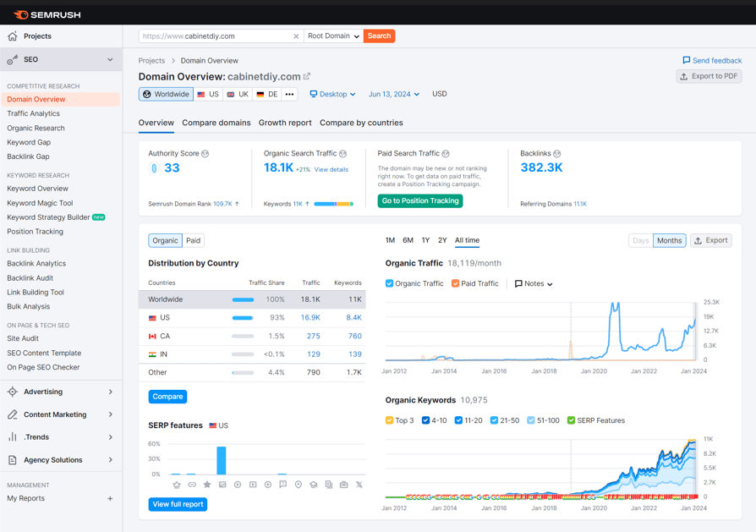Click the image pack bar in SERP chart

tap(222, 461)
